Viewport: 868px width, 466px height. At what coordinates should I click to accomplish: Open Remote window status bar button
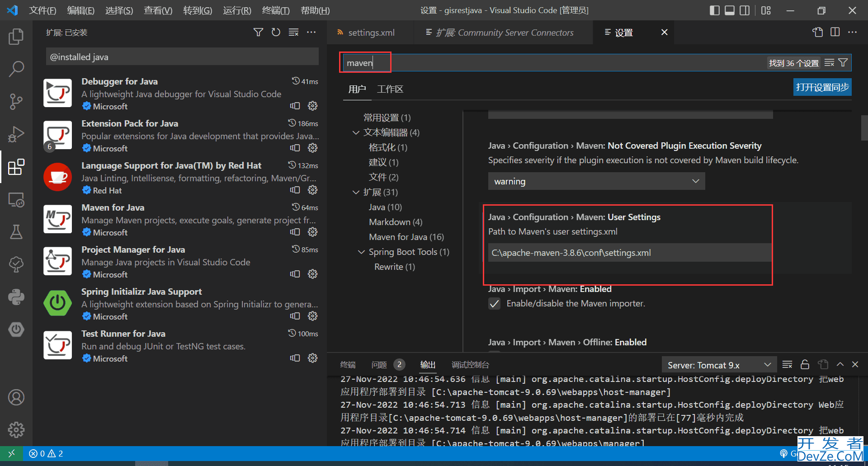[x=12, y=453]
